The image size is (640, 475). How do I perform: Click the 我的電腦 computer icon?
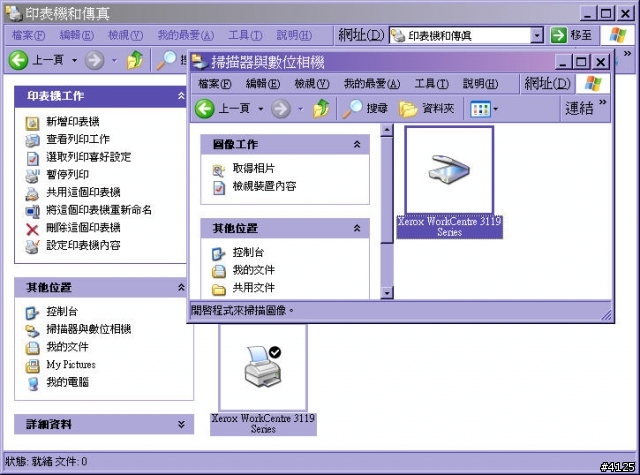[x=32, y=384]
